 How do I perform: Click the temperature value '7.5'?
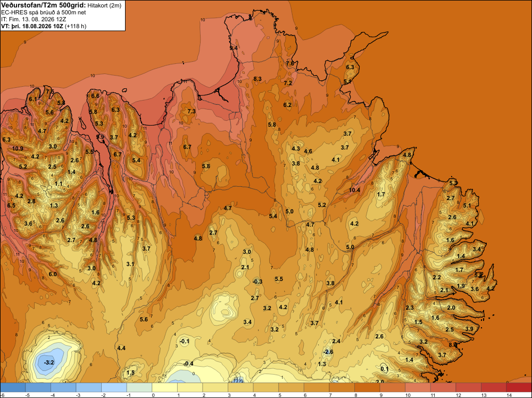pyautogui.click(x=50, y=92)
